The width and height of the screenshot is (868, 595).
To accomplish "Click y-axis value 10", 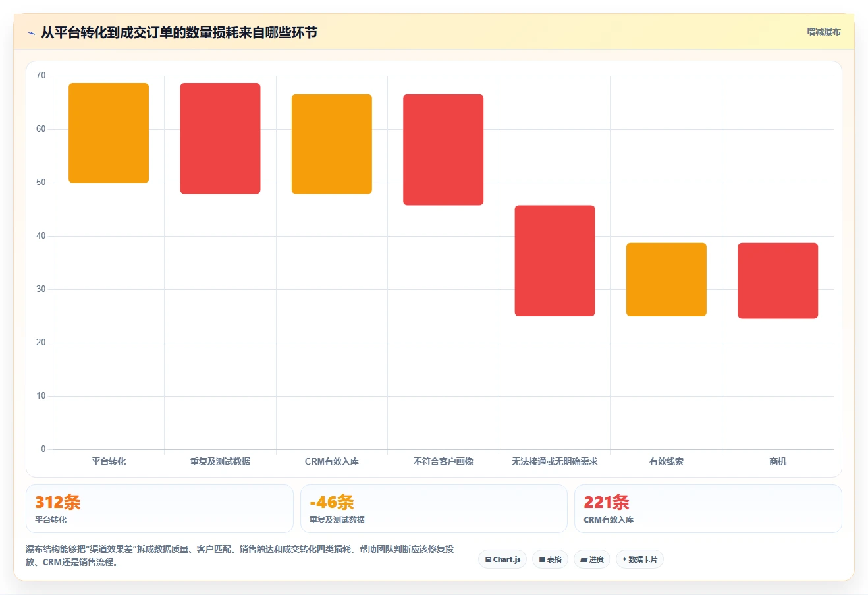I will pyautogui.click(x=41, y=396).
